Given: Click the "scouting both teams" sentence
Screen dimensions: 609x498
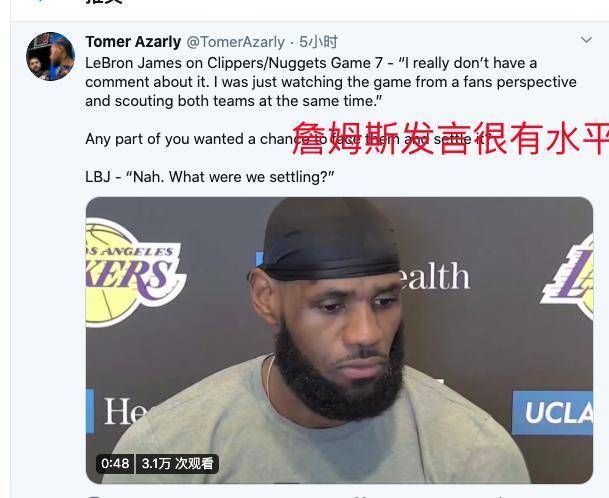Looking at the screenshot, I should pyautogui.click(x=234, y=101).
